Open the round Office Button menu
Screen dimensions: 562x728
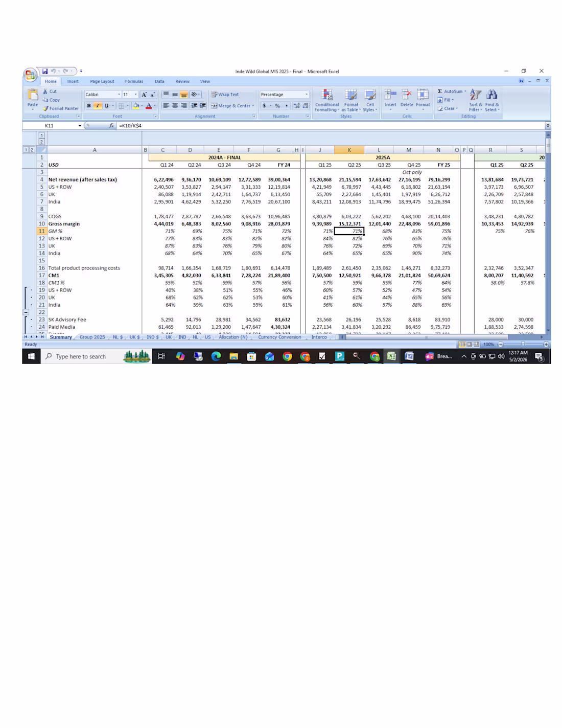[x=30, y=75]
